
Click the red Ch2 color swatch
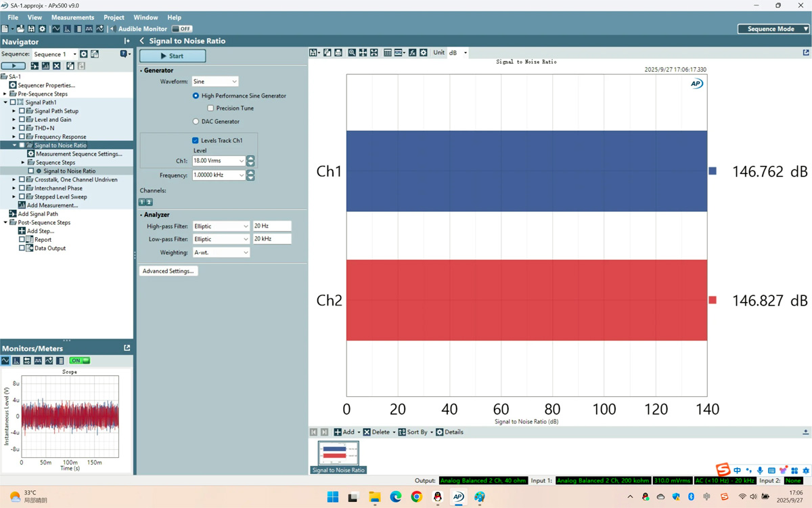point(713,300)
